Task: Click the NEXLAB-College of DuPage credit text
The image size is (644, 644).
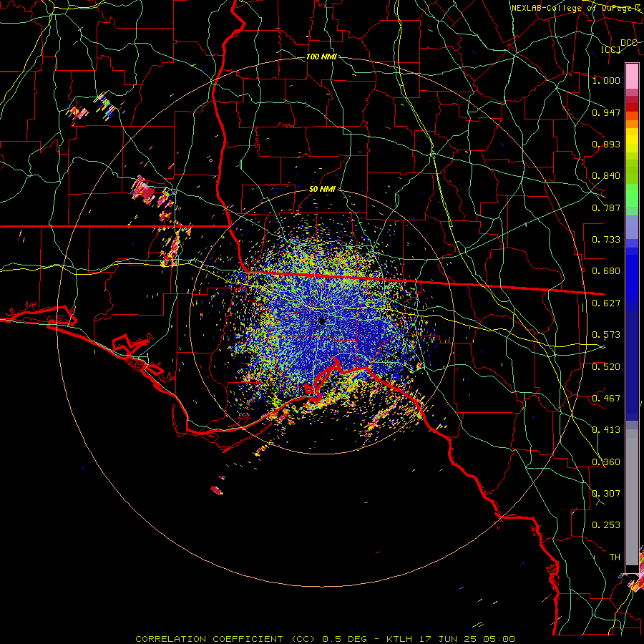Action: [x=576, y=8]
